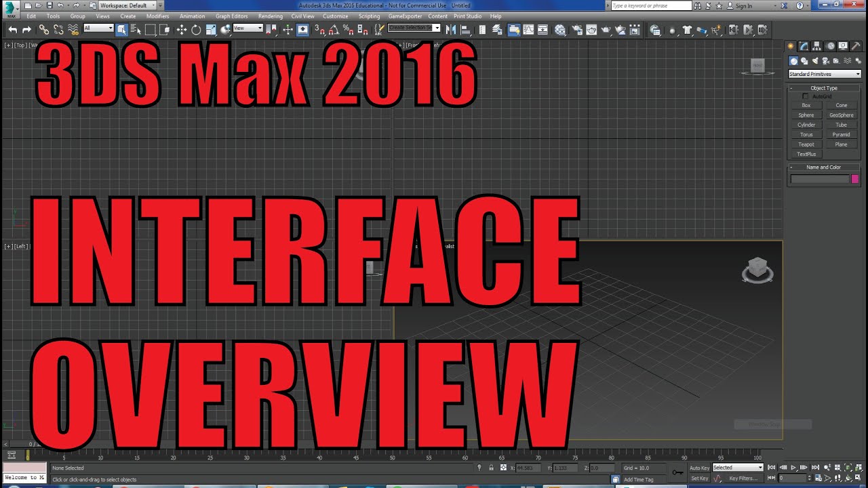Click the Mirror tool icon
This screenshot has height=488, width=868.
click(x=451, y=29)
